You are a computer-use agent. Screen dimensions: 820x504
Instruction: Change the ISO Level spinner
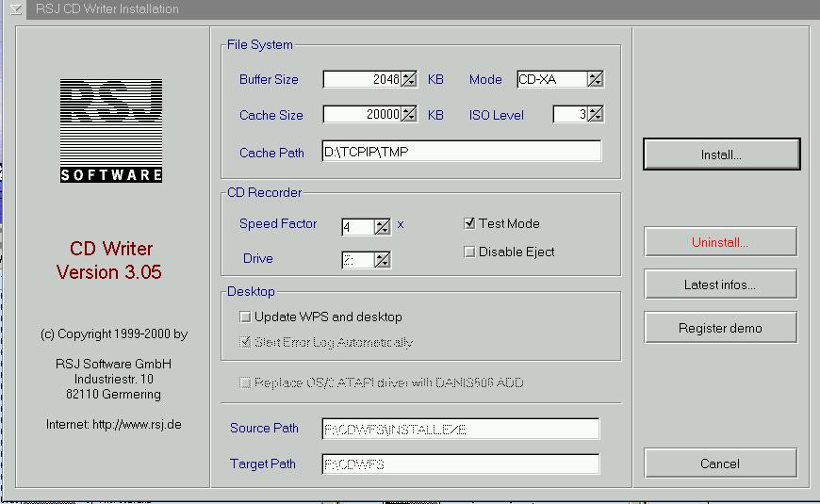[x=596, y=115]
